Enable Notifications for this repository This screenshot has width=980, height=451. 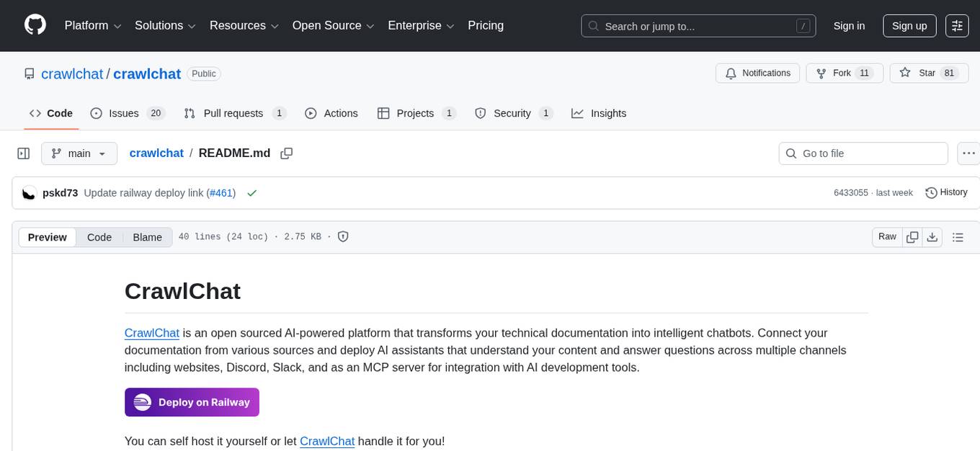coord(757,73)
